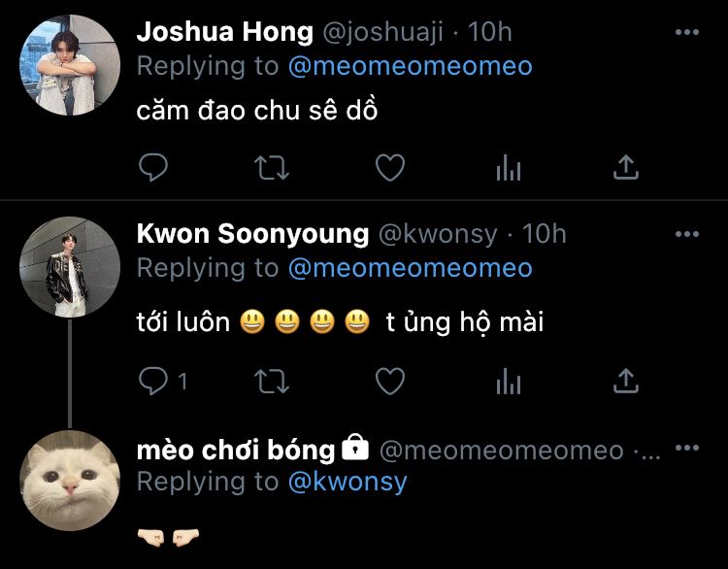Share Joshua Hong's tweet
Image resolution: width=728 pixels, height=569 pixels.
coord(626,167)
